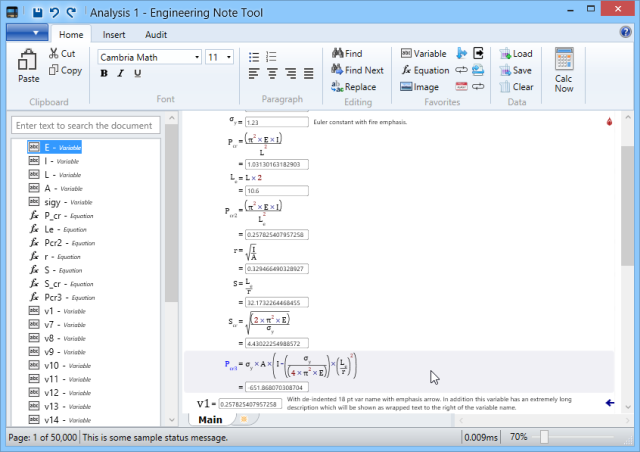This screenshot has width=640, height=452.
Task: Move the zoom slider handle
Action: point(544,437)
